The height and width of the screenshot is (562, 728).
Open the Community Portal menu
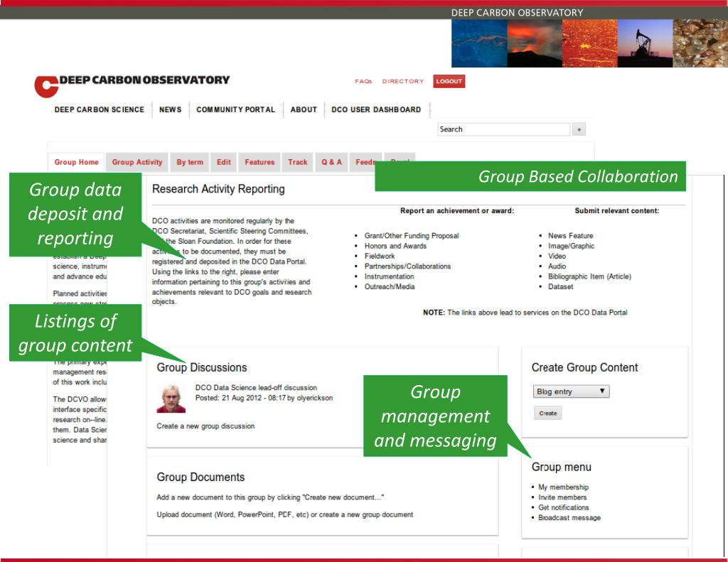[236, 109]
